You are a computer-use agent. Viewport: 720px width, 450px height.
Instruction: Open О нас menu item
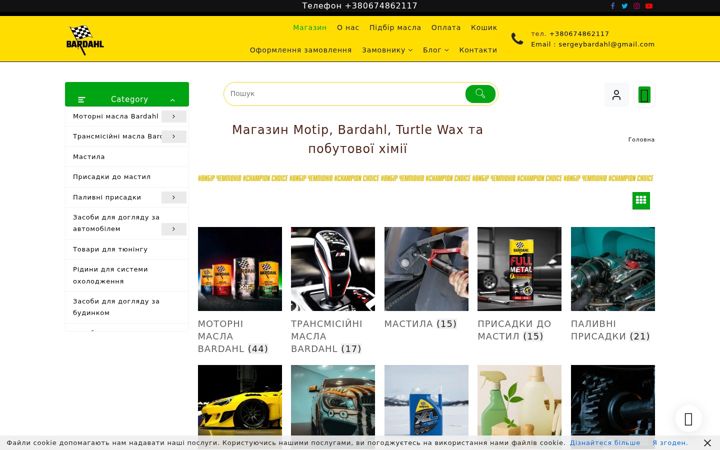pos(348,28)
